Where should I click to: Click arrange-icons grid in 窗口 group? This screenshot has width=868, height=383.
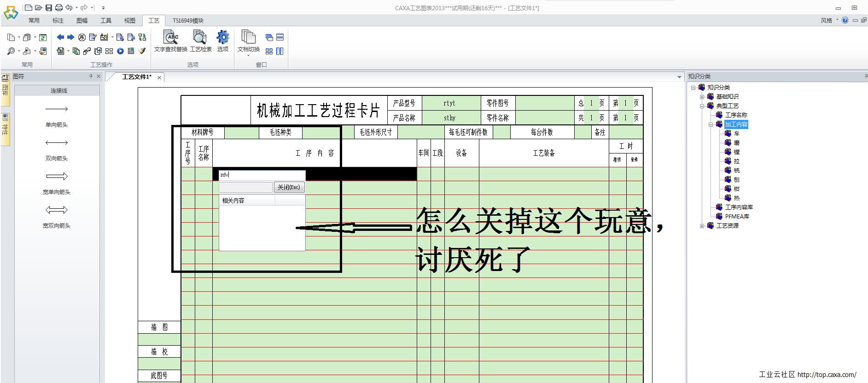tap(269, 51)
